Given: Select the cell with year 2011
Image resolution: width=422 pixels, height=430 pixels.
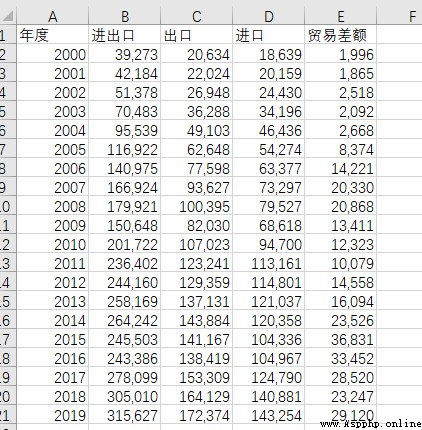Looking at the screenshot, I should 53,263.
